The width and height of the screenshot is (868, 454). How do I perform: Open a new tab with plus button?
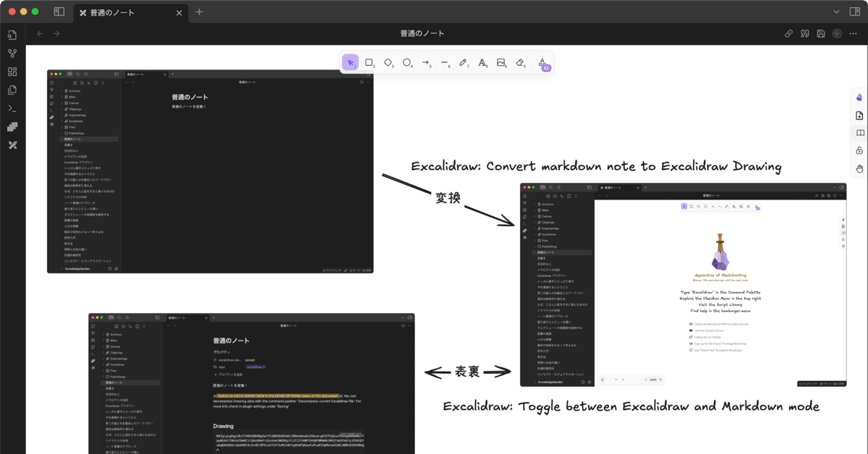coord(200,12)
